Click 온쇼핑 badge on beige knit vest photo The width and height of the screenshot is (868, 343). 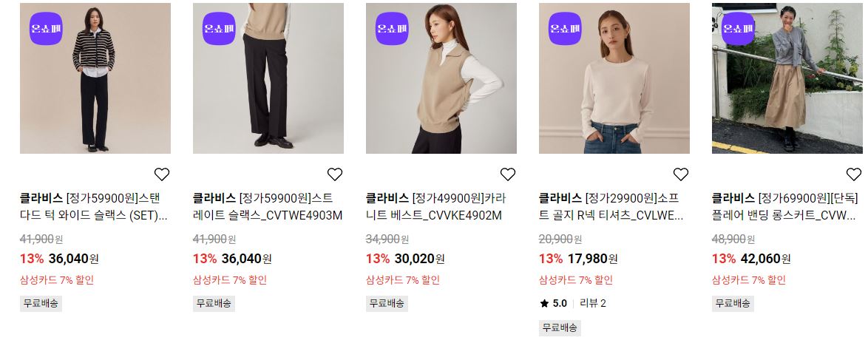392,29
